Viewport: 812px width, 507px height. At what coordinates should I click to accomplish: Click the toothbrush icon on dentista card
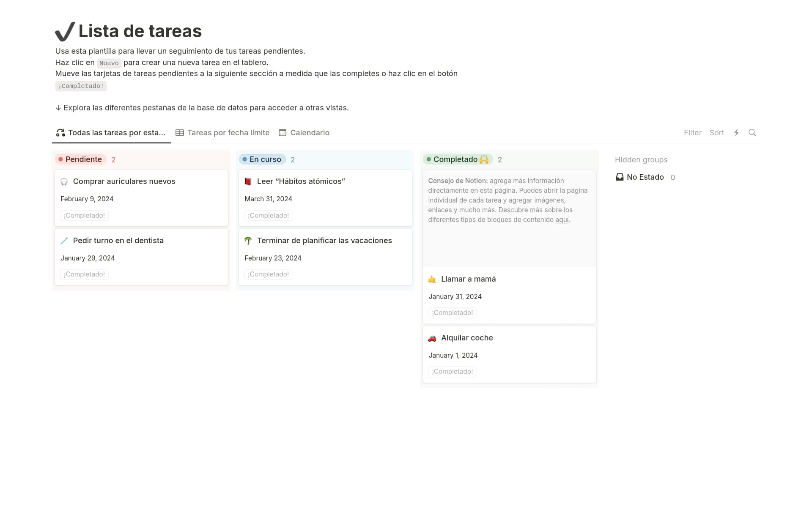[x=64, y=241]
